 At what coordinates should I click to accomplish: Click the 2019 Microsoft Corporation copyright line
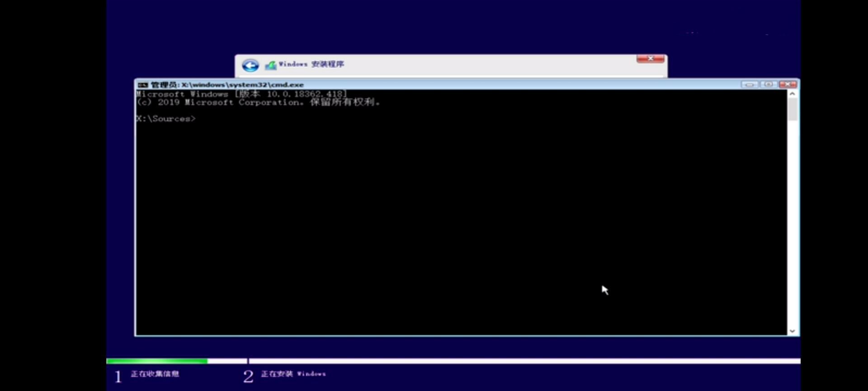(x=258, y=102)
